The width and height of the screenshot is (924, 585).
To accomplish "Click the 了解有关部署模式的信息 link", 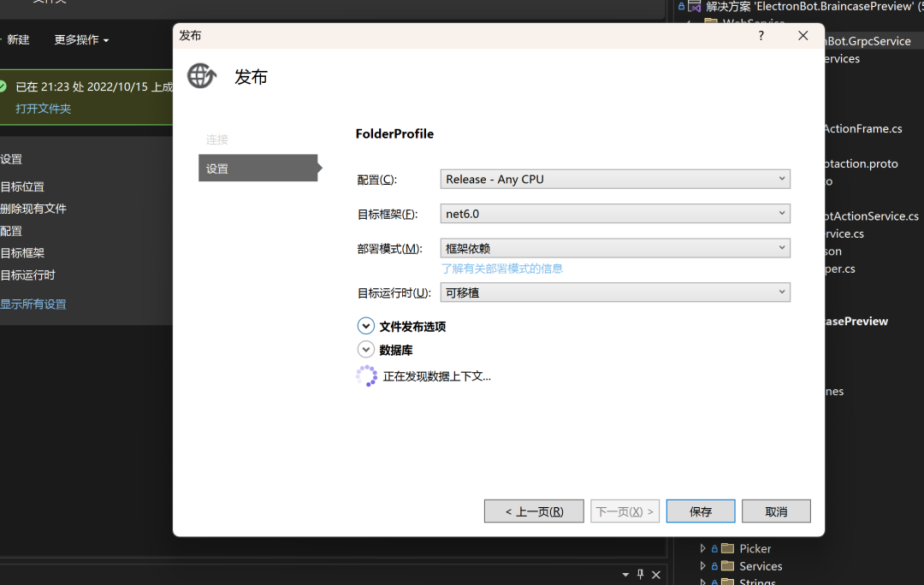I will (x=501, y=269).
